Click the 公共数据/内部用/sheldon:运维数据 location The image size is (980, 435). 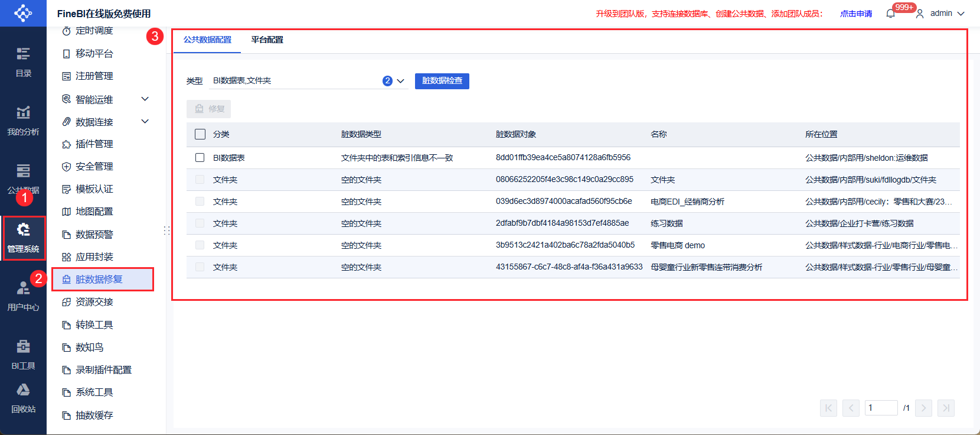(867, 158)
